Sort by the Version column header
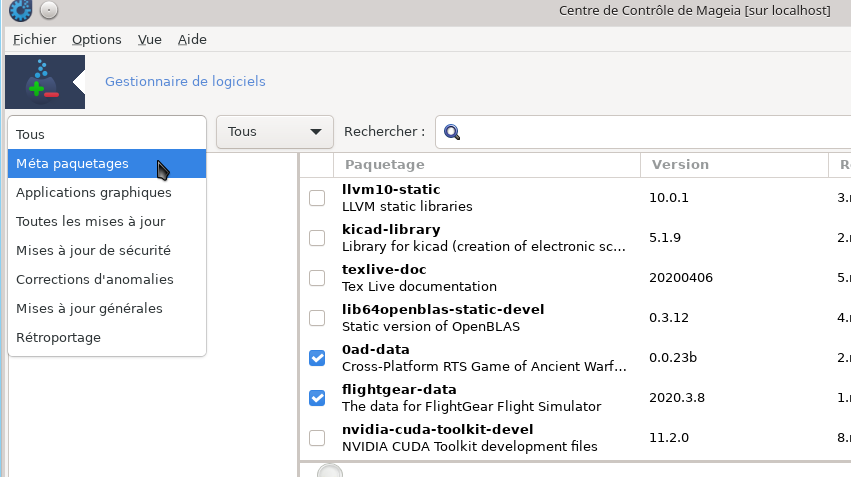The width and height of the screenshot is (851, 477). click(734, 165)
